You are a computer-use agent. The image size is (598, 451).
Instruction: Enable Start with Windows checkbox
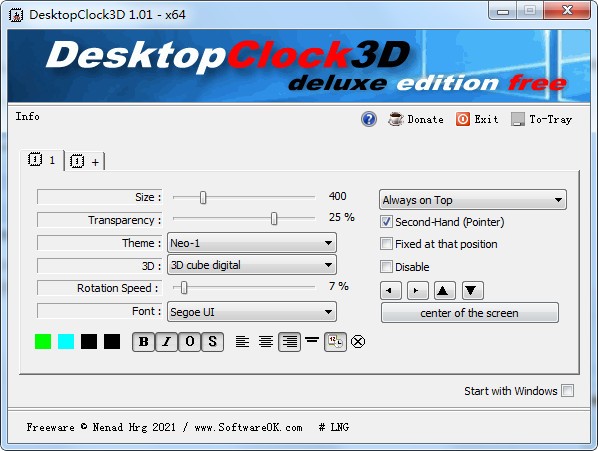pyautogui.click(x=567, y=391)
